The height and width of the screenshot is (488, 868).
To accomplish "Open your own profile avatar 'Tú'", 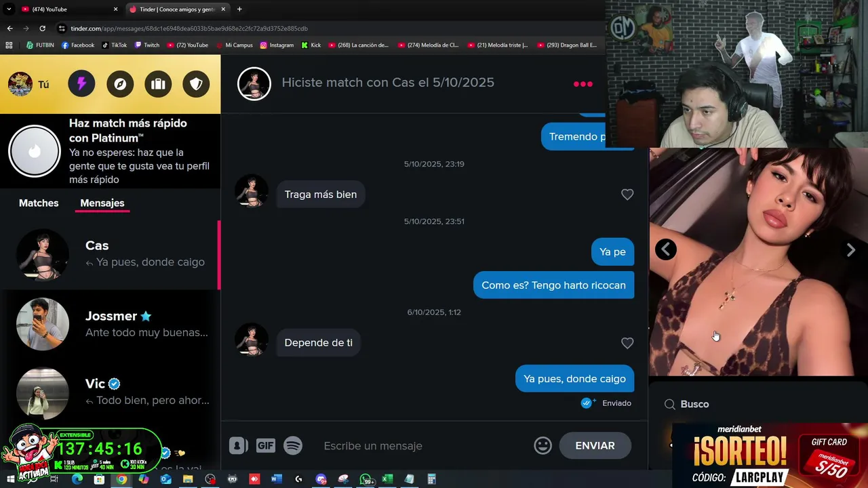I will tap(28, 84).
